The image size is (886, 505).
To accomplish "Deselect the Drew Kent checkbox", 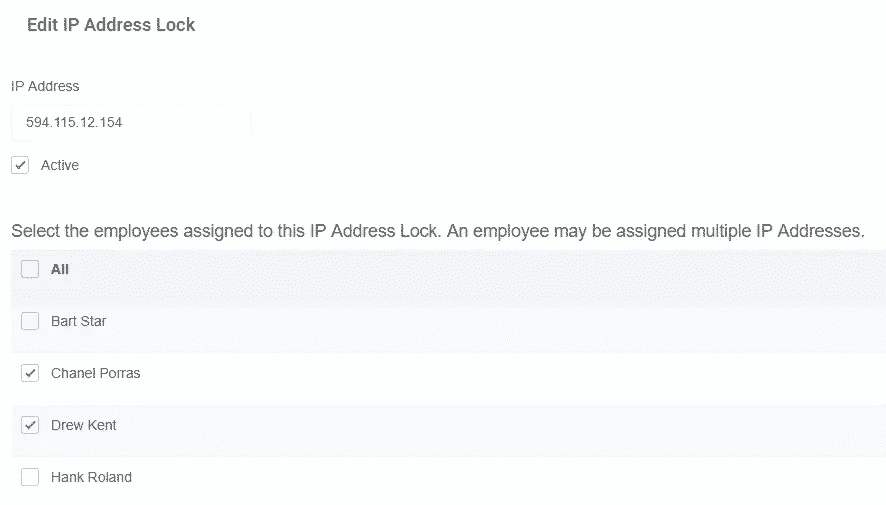I will coord(30,425).
